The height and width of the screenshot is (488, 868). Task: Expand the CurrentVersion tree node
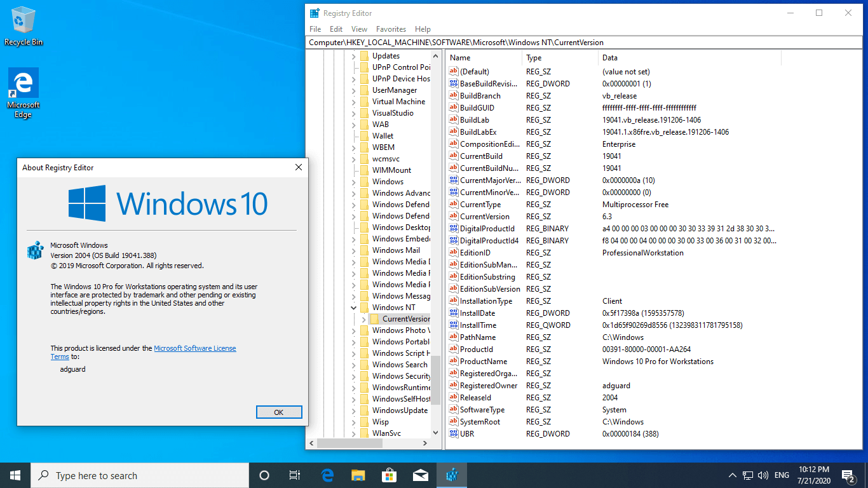tap(364, 319)
